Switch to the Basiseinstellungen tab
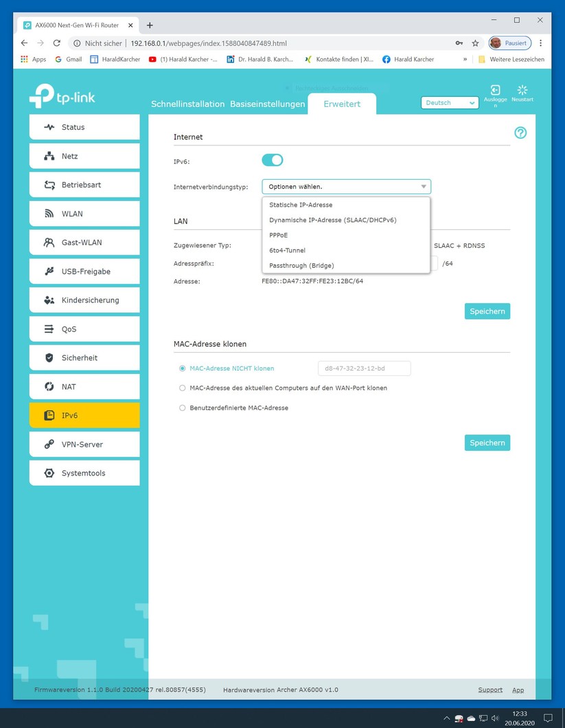Image resolution: width=565 pixels, height=728 pixels. (x=268, y=104)
